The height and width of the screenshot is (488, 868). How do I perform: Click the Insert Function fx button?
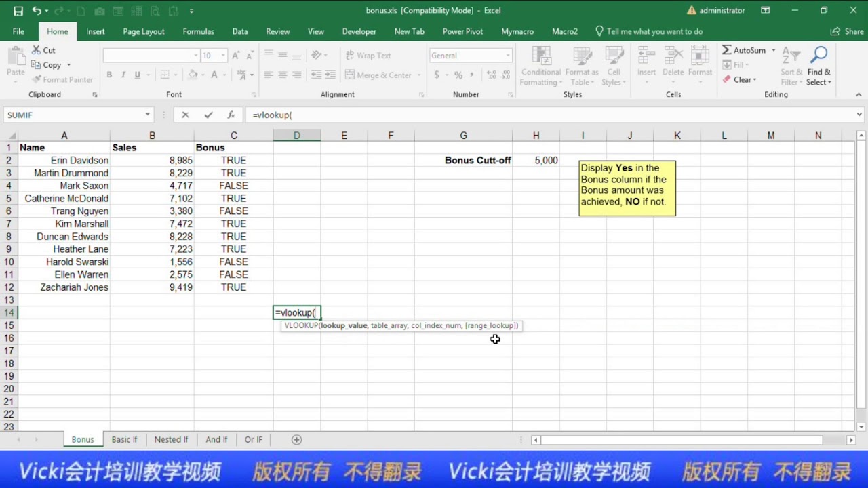click(231, 115)
